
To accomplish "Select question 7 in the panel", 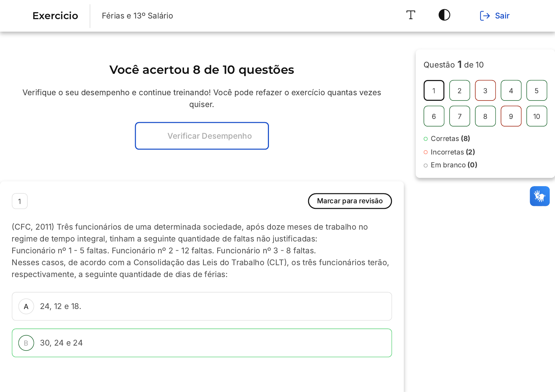I will coord(459,116).
